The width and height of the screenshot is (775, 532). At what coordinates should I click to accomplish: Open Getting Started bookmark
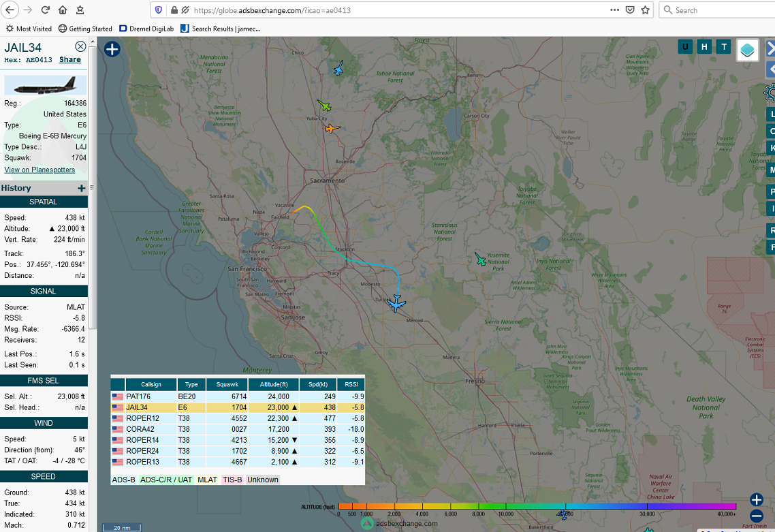tap(85, 29)
